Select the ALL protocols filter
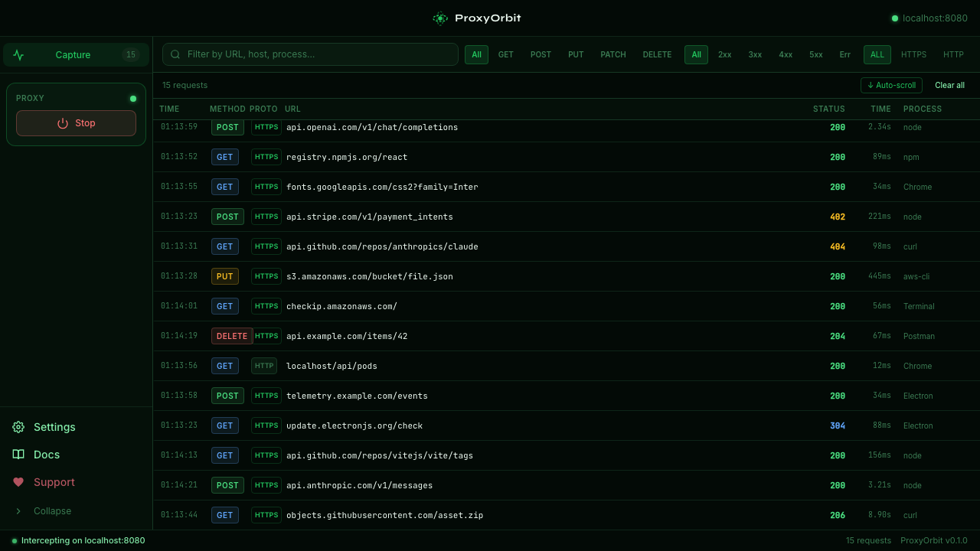980x551 pixels. (x=877, y=54)
